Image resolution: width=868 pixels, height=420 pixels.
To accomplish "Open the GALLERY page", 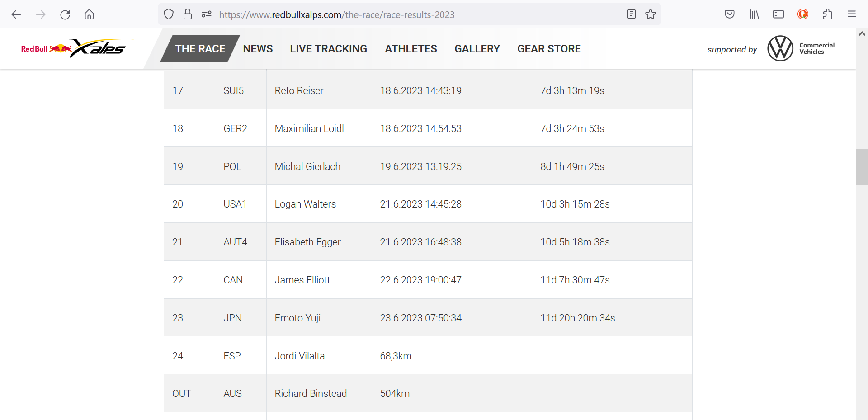I will [477, 49].
